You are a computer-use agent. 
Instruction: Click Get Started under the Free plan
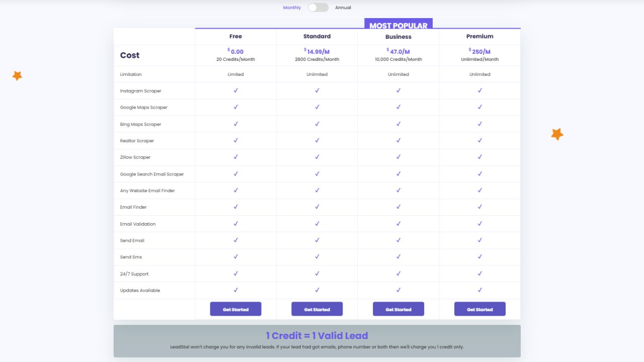coord(235,309)
